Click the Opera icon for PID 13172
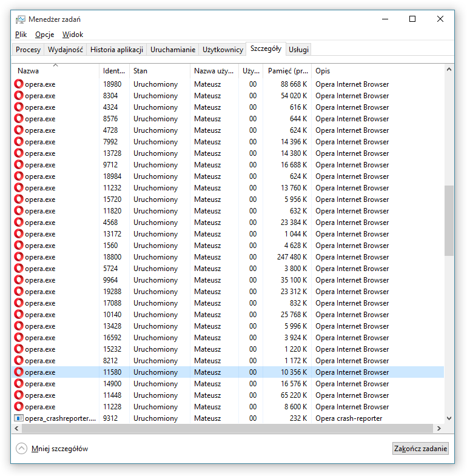The width and height of the screenshot is (467, 476). [x=19, y=233]
